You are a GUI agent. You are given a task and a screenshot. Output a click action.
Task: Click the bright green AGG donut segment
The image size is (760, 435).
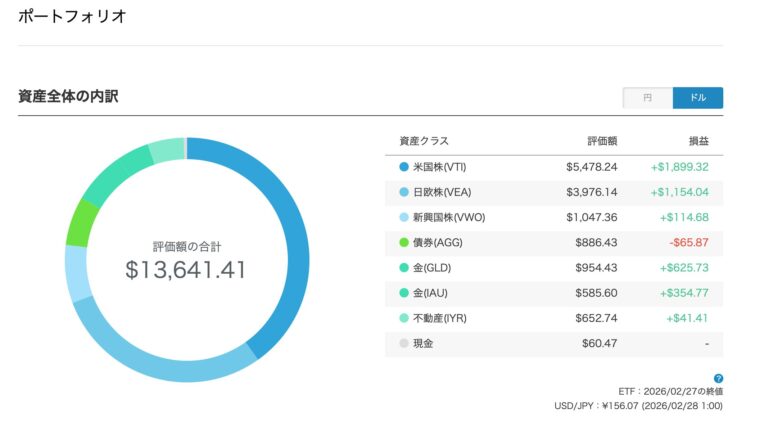81,222
